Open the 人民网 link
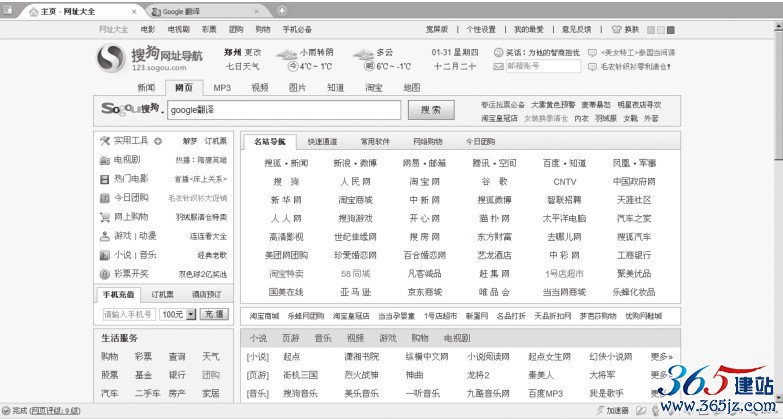783x419 pixels. coord(356,182)
